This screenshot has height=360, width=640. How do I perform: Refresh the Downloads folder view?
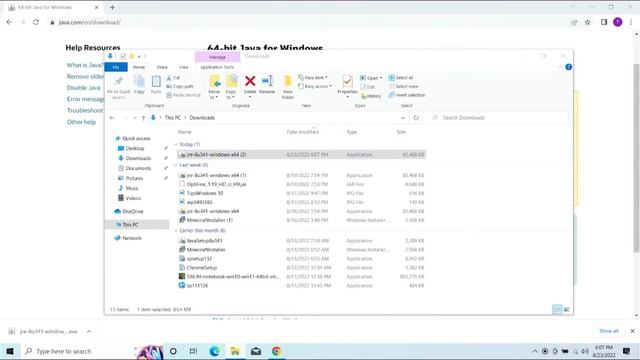(416, 118)
